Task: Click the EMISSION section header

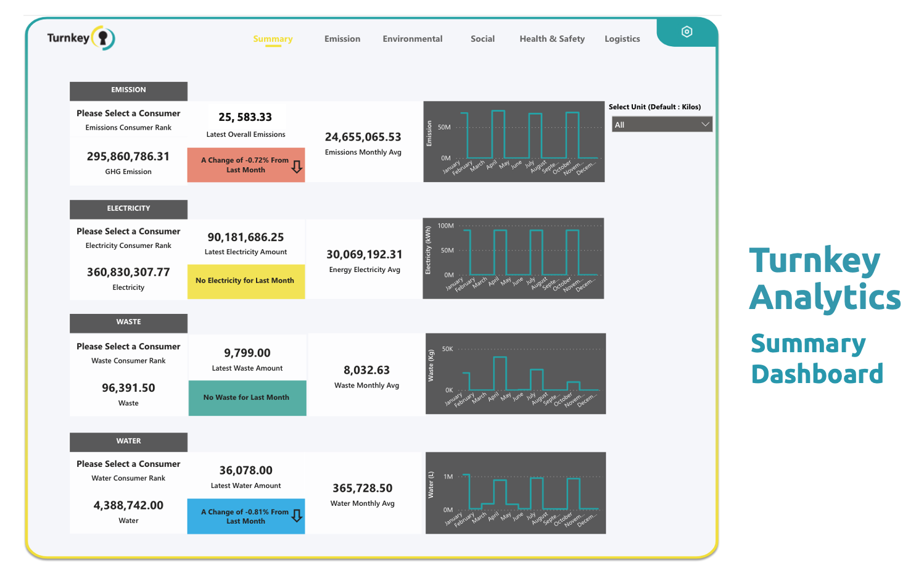Action: pyautogui.click(x=128, y=91)
